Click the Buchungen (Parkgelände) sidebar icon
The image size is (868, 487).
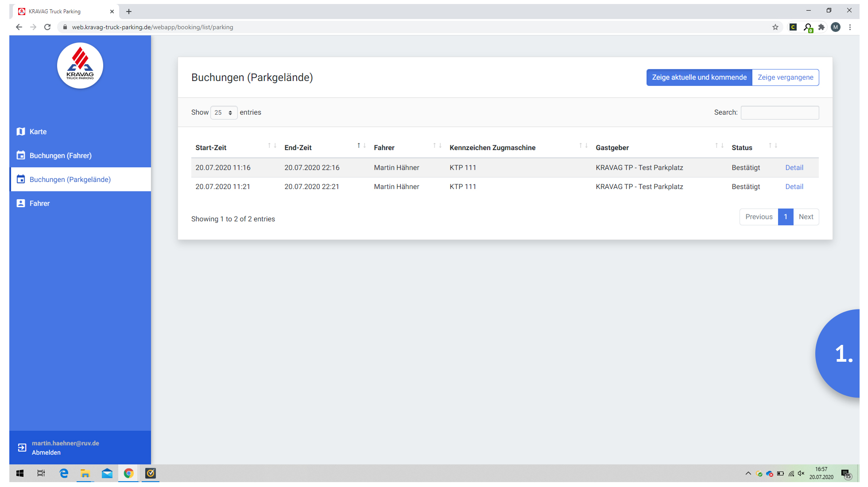tap(21, 179)
